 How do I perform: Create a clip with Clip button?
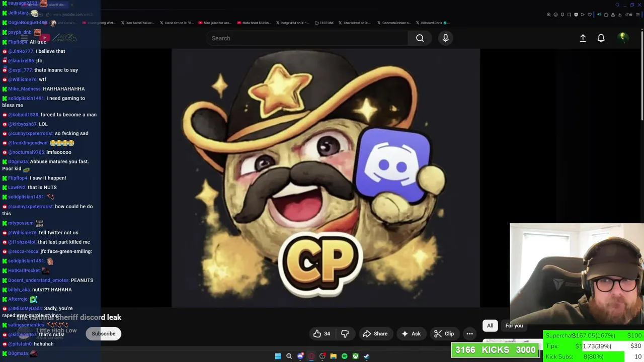[444, 334]
